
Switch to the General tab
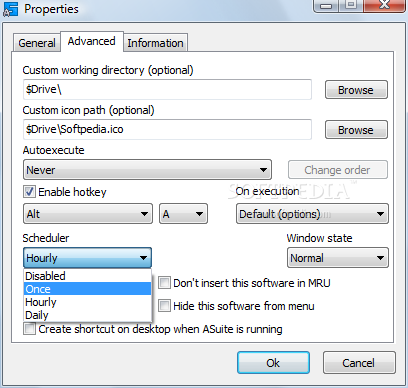tap(37, 43)
